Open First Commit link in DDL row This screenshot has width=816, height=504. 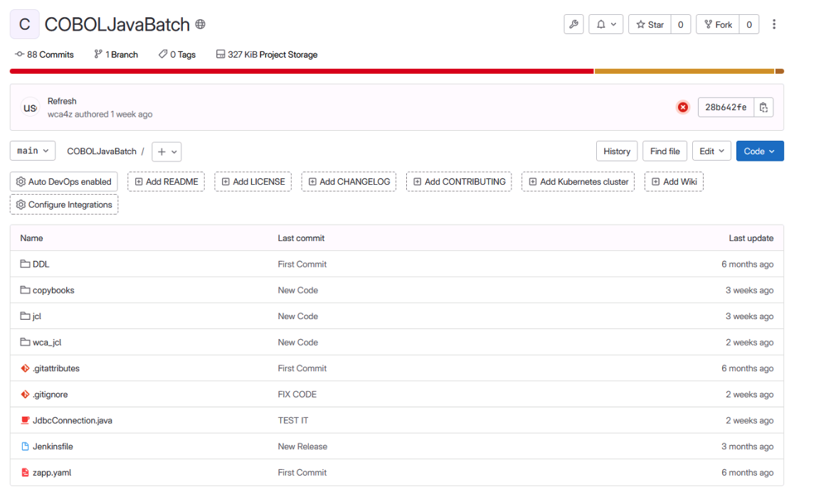[302, 264]
